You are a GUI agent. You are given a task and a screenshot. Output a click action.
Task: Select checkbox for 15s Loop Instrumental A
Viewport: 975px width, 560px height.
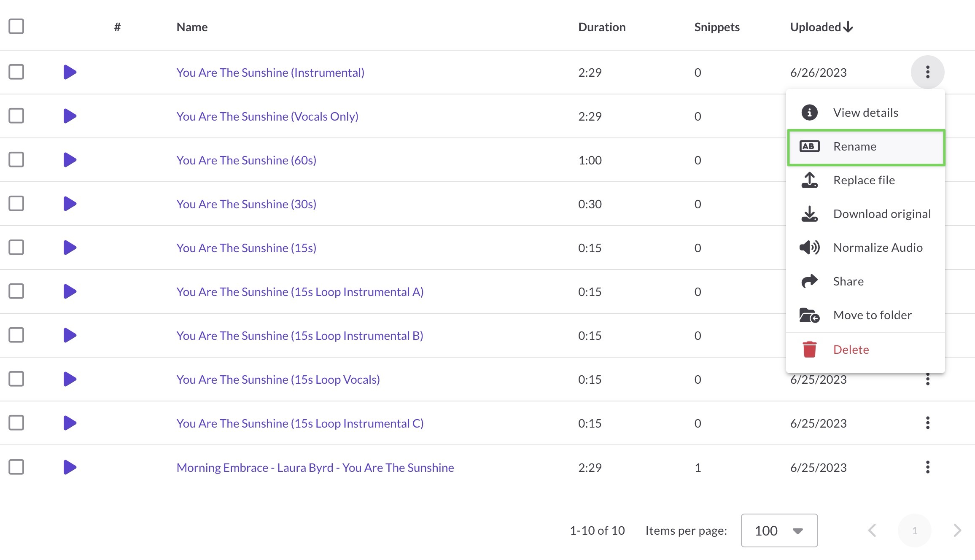(16, 291)
